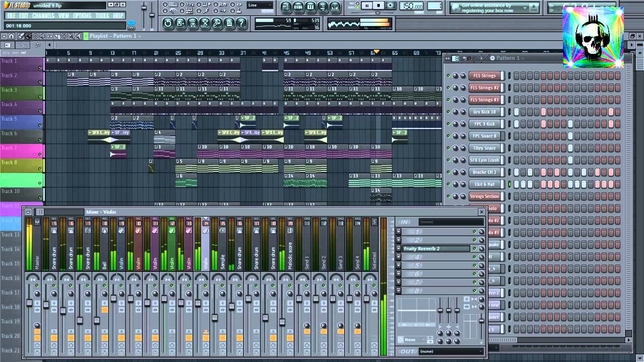This screenshot has height=362, width=644.
Task: Mute the Grv Kick 18 channel green light
Action: point(448,112)
